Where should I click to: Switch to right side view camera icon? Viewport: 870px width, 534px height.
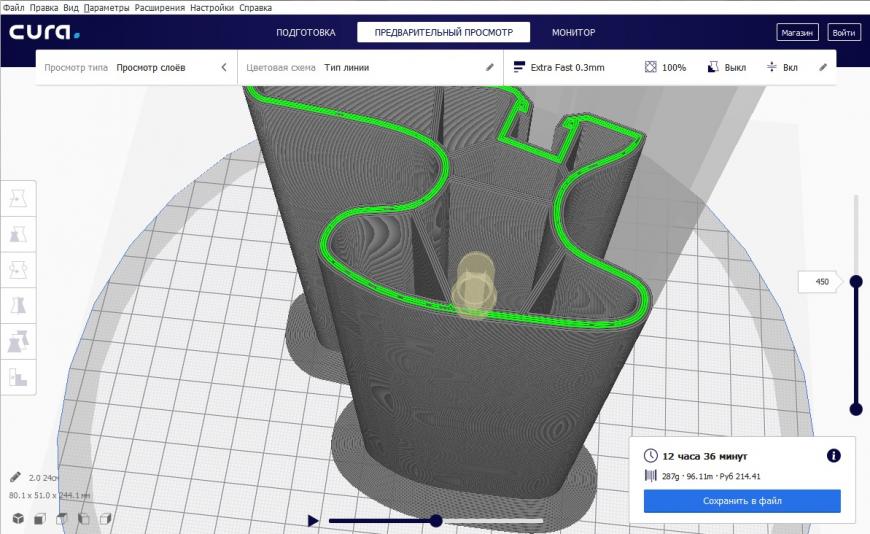click(x=105, y=518)
